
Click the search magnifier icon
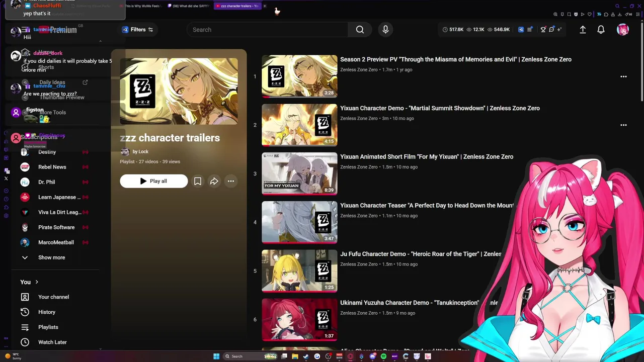coord(360,30)
